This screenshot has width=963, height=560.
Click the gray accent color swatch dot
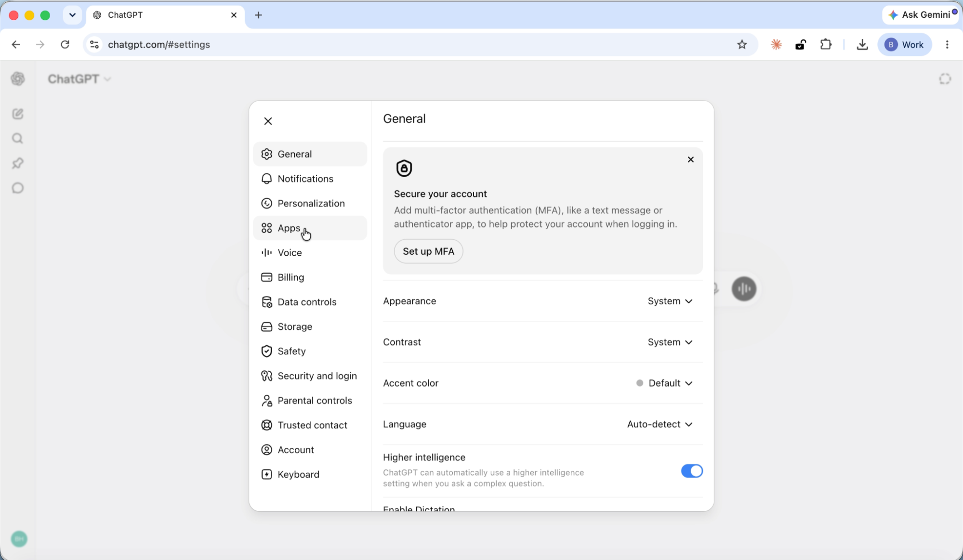[639, 383]
